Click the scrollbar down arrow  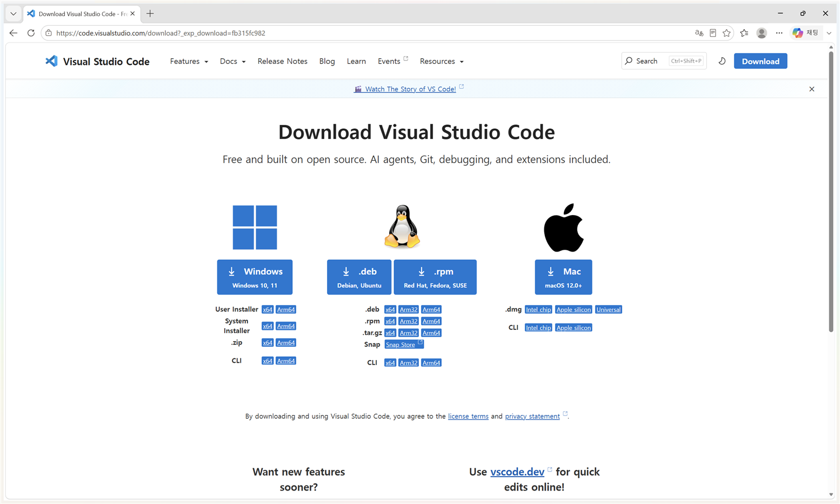tap(831, 494)
